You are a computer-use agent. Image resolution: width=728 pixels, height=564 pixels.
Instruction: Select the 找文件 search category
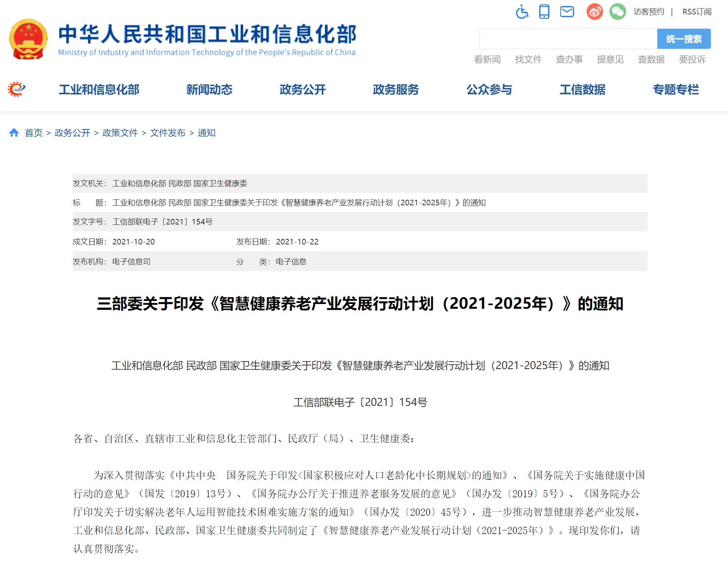click(528, 60)
